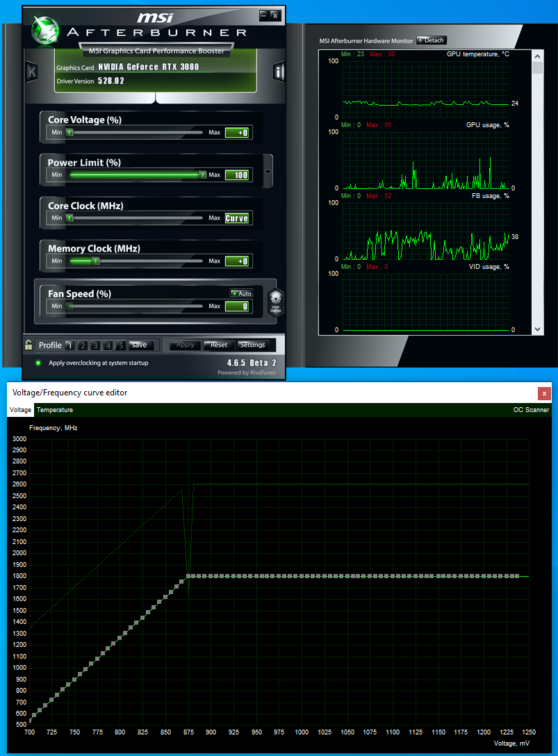Image resolution: width=558 pixels, height=756 pixels.
Task: Open the Settings button
Action: [x=252, y=345]
